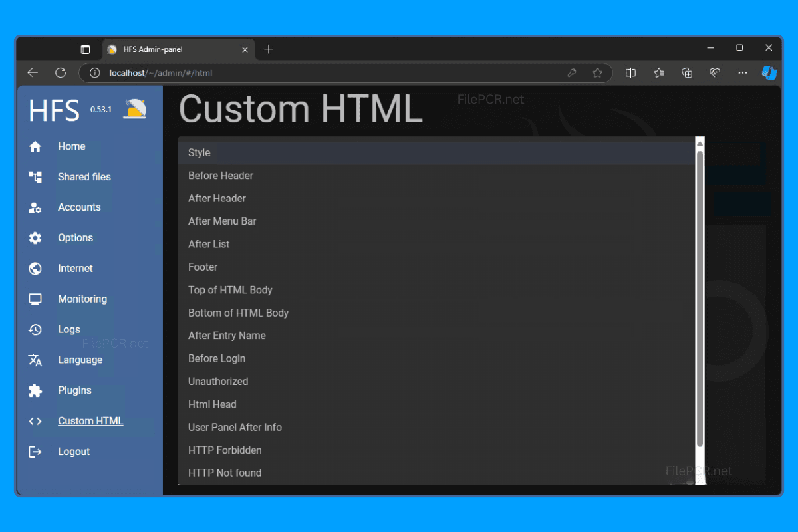Choose After Entry Name option
The width and height of the screenshot is (798, 532).
[x=436, y=336]
